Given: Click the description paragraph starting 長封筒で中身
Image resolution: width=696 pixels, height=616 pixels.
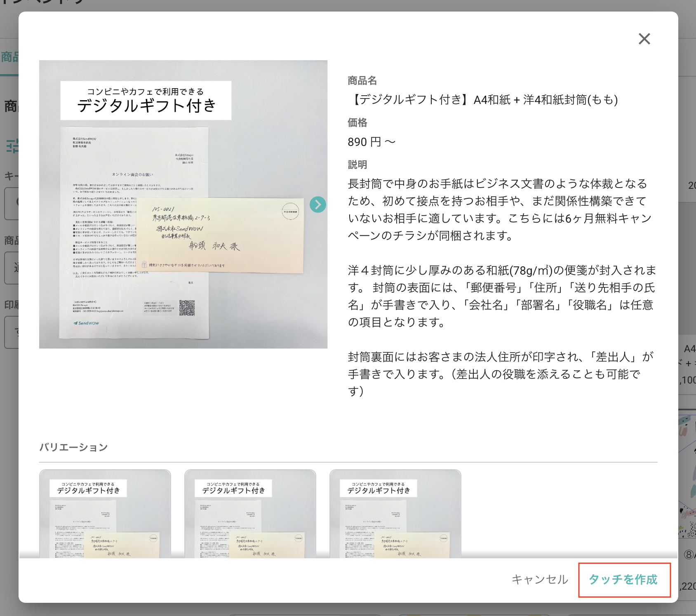Looking at the screenshot, I should [500, 209].
